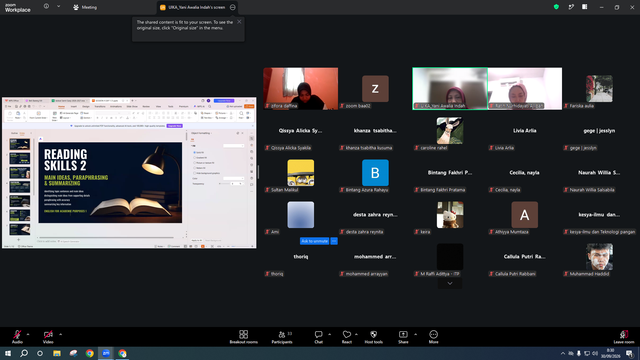Click the Share screen icon

coord(403,337)
